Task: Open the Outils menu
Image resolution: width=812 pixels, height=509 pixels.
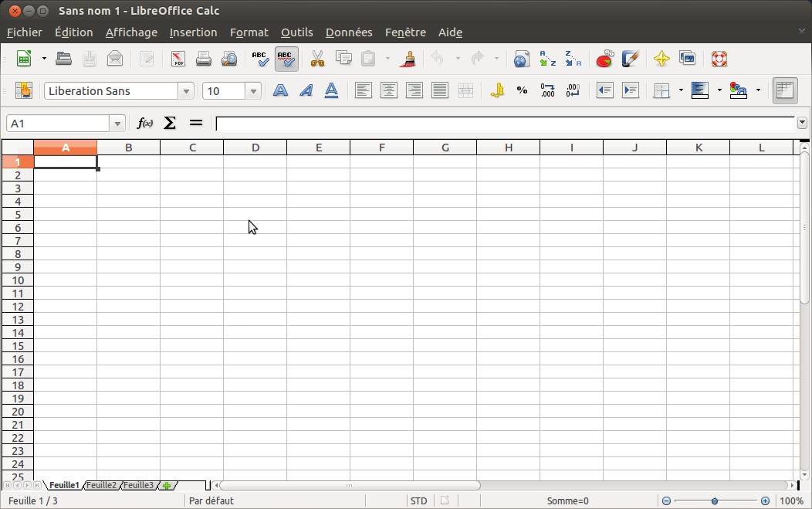Action: click(x=296, y=32)
